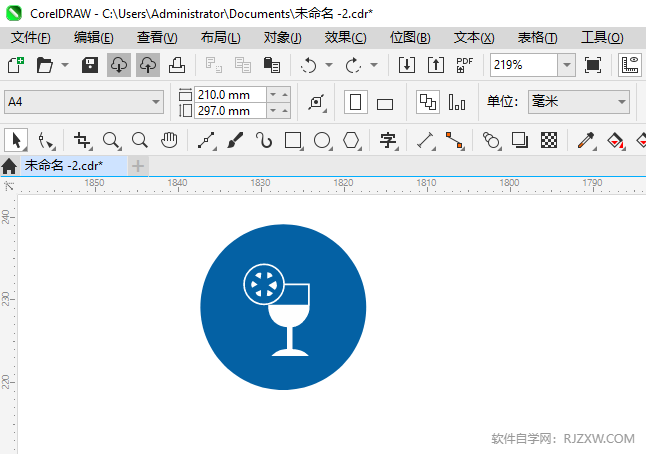Select the Interactive fill bucket tool

616,140
